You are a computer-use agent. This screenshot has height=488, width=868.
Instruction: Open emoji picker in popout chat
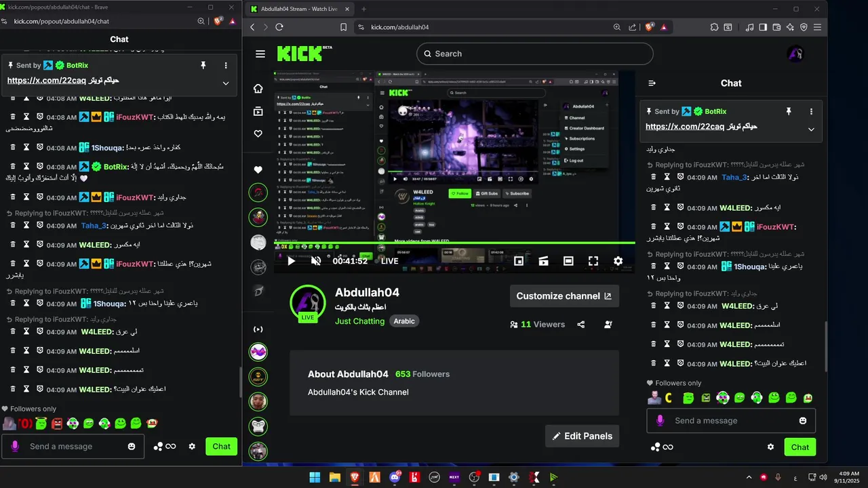[132, 447]
